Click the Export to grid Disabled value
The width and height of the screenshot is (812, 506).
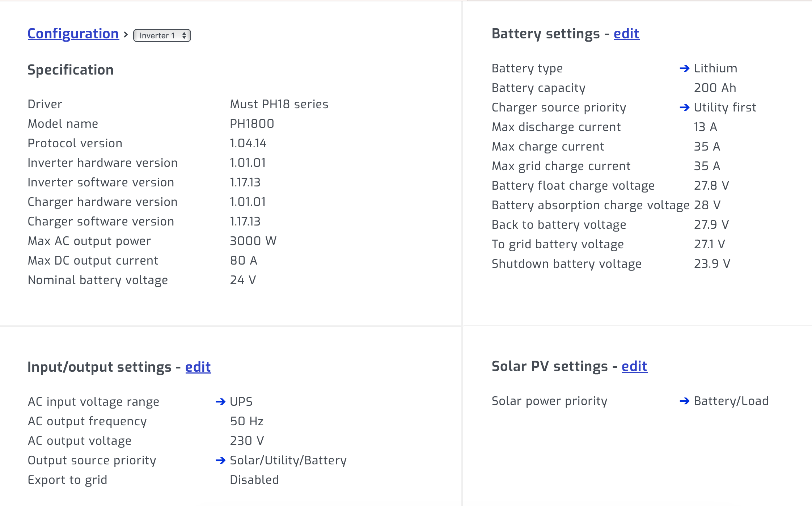click(254, 480)
